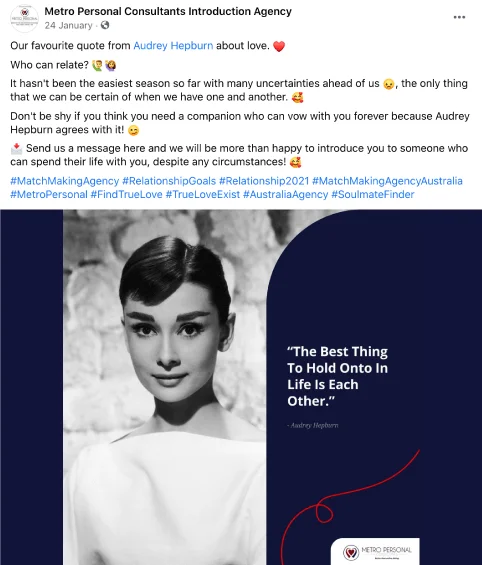Open the #MatchMakingAgency hashtag
Screen dimensions: 482x565
point(64,181)
